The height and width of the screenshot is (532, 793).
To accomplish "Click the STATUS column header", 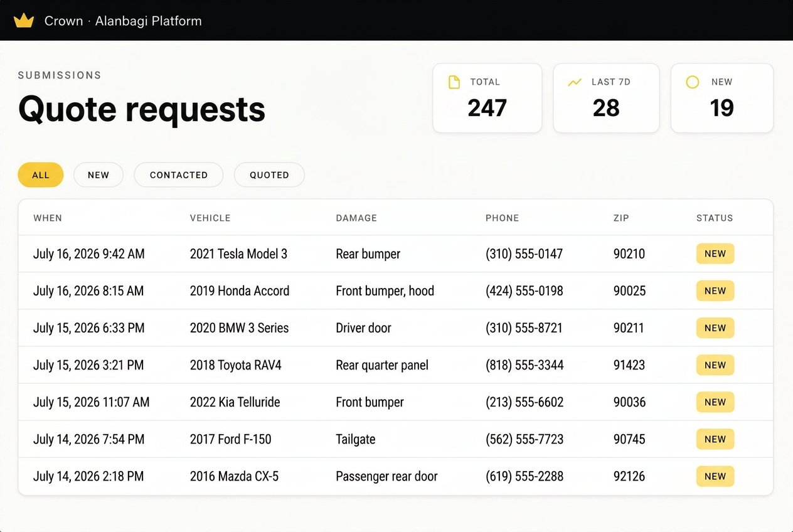I will click(715, 218).
